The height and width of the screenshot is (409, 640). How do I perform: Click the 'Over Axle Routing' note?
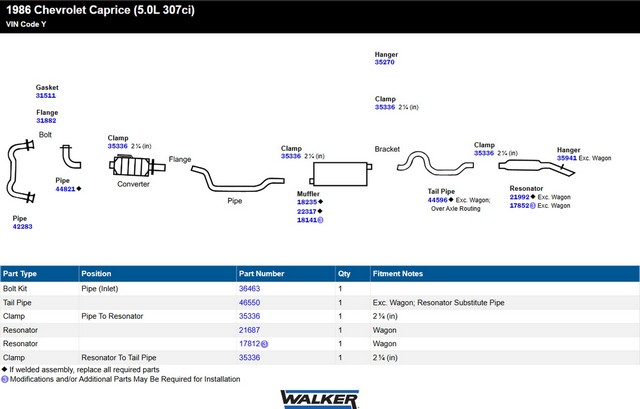click(456, 209)
